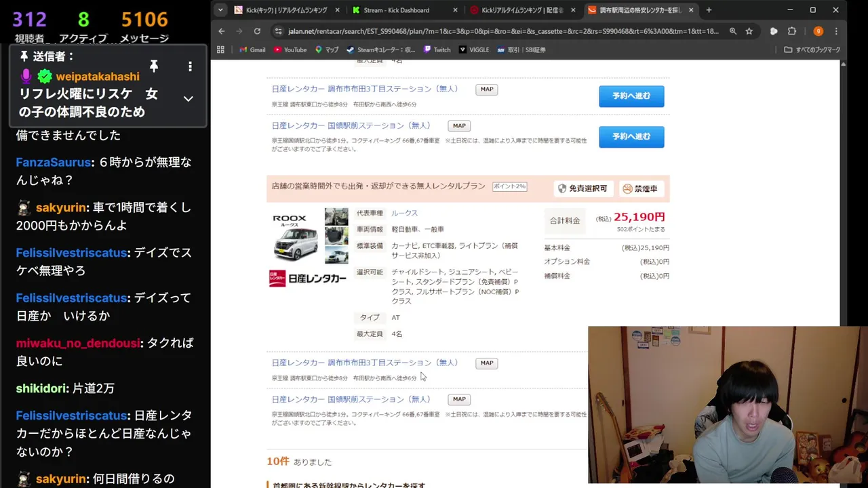The image size is (868, 488).
Task: Open the Steamキュレーター bookmark
Action: pos(380,49)
